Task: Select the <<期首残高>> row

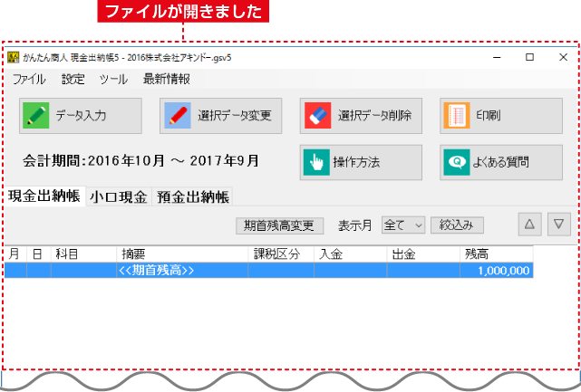Action: 268,270
